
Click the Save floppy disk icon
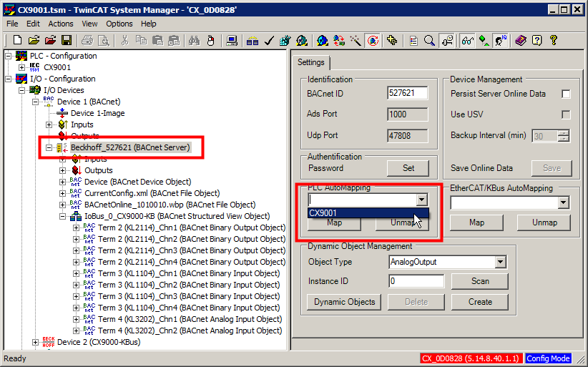[67, 40]
